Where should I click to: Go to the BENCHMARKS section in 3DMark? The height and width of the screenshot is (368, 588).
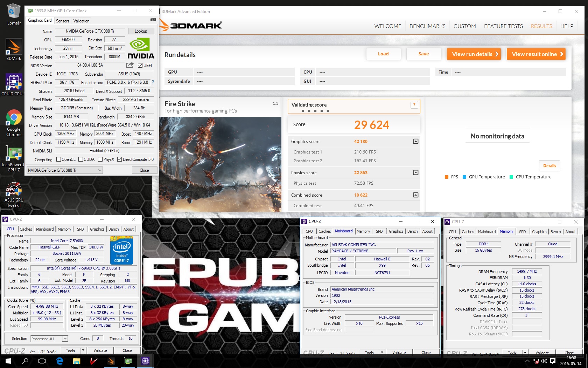click(427, 26)
